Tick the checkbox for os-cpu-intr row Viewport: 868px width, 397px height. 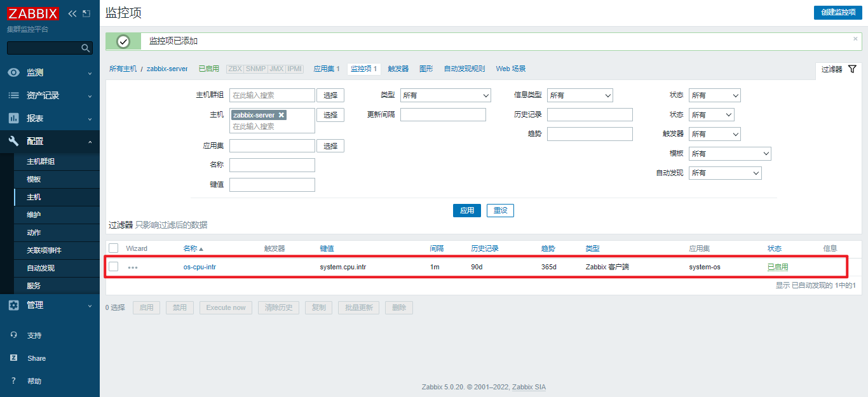[x=114, y=267]
